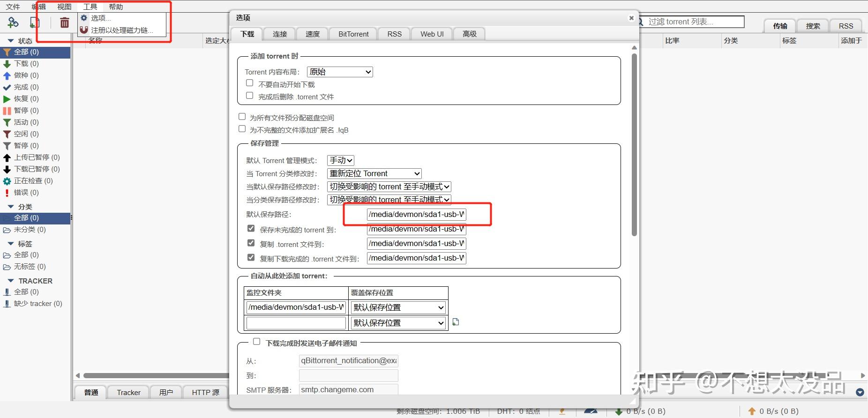Open 默认保存位置 dropdown in empty watch-folder row
868x418 pixels.
(398, 323)
